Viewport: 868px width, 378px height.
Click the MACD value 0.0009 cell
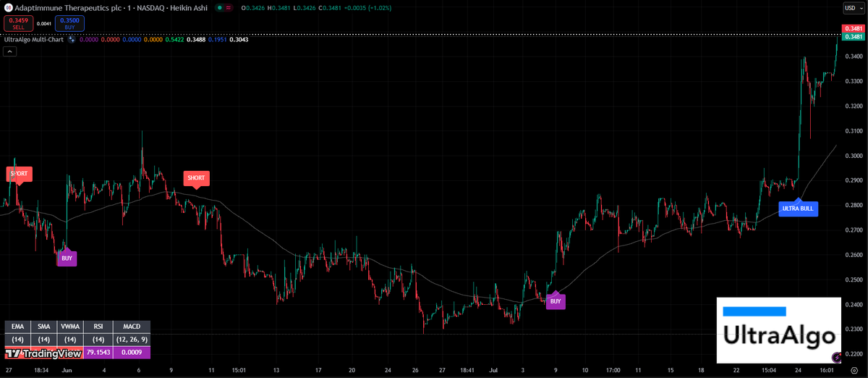point(132,352)
